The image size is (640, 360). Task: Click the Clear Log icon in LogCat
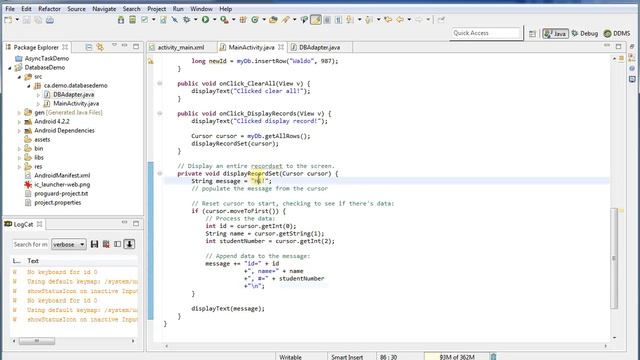point(106,244)
